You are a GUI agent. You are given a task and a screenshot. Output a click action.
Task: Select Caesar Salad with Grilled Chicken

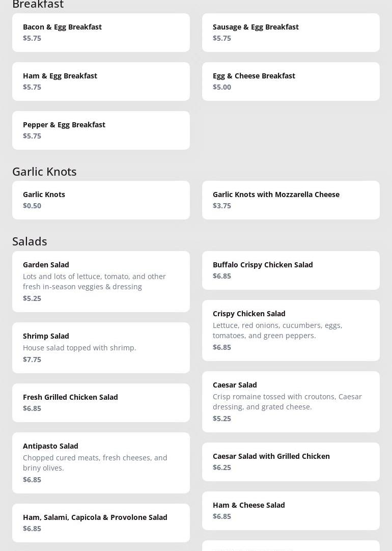(291, 461)
